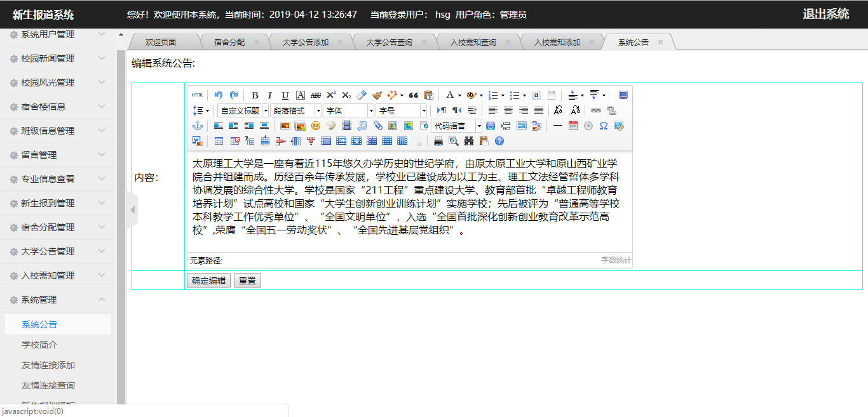Toggle the blockquote icon
This screenshot has width=868, height=417.
[414, 95]
